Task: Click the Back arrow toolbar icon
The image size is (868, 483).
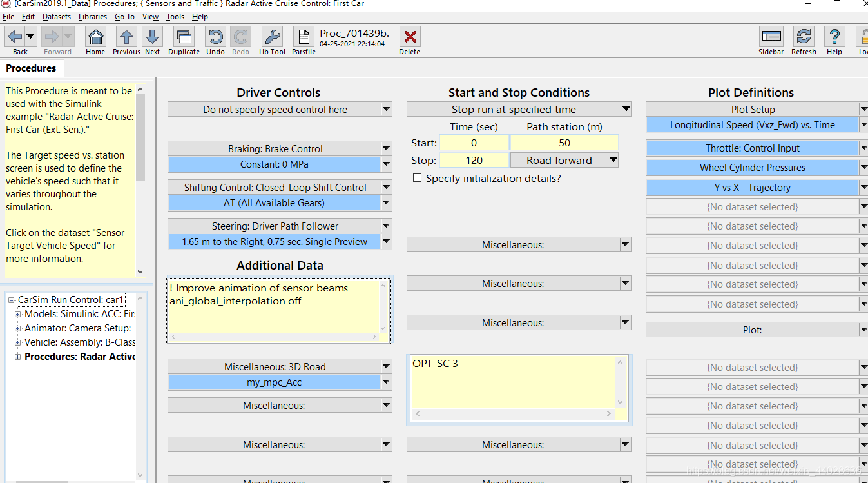Action: coord(15,36)
